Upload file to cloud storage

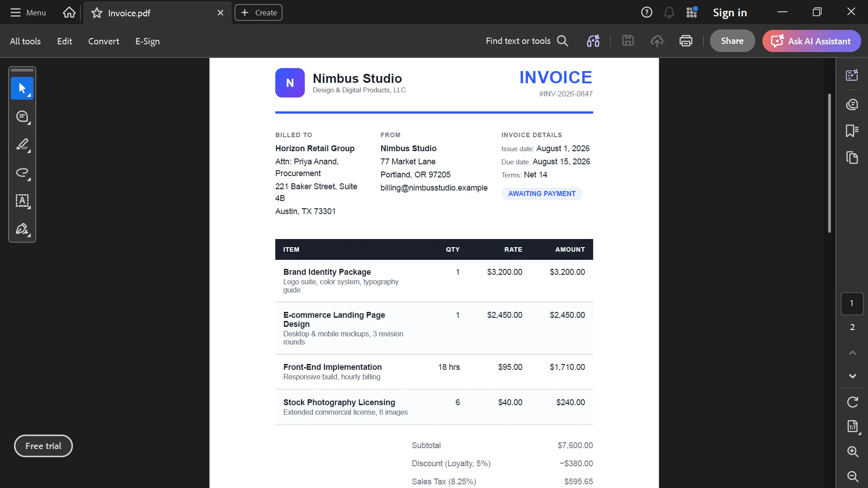[657, 41]
